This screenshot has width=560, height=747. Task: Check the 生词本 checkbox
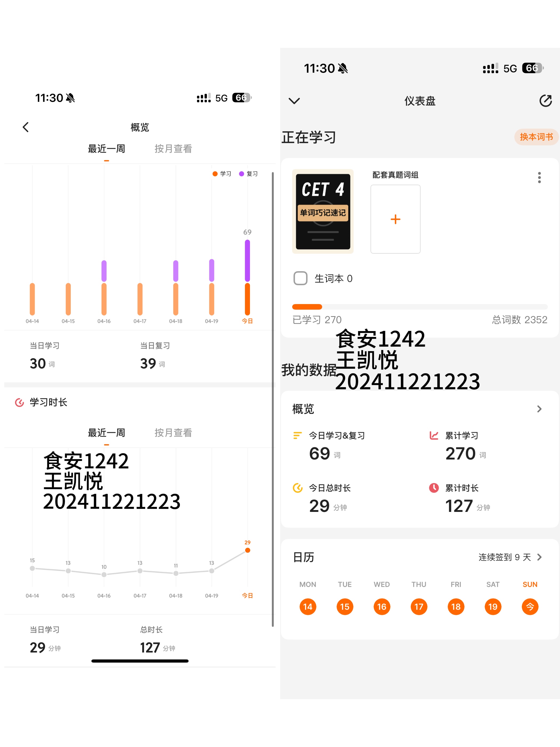[300, 278]
